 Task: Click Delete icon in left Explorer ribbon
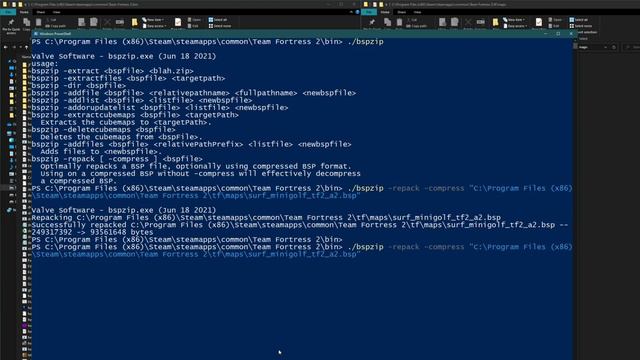point(107,22)
